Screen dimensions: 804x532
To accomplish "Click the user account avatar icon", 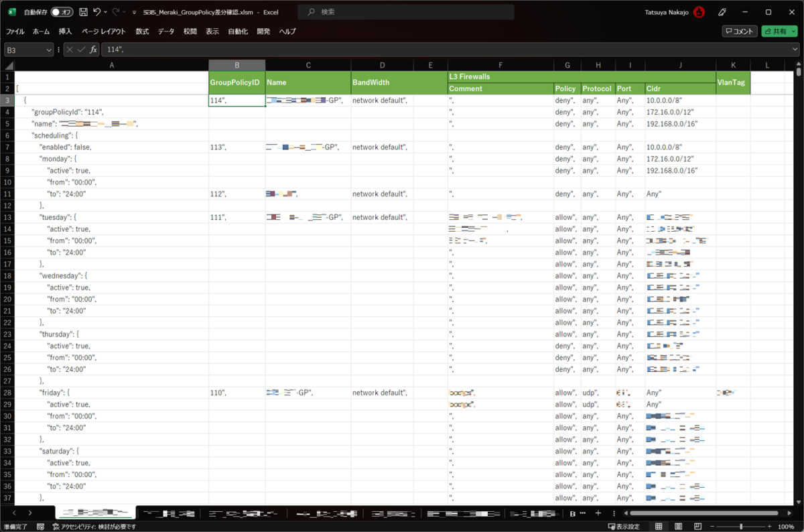I will [699, 12].
